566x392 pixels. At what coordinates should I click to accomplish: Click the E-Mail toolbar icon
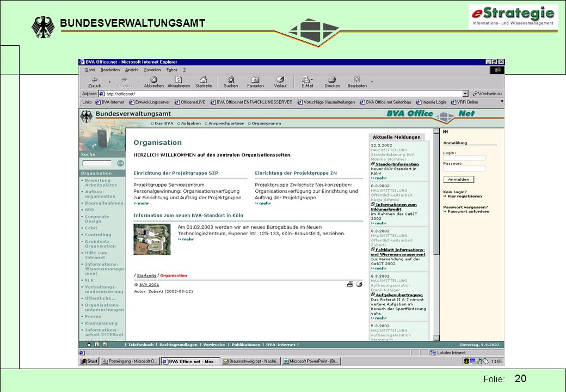(307, 82)
